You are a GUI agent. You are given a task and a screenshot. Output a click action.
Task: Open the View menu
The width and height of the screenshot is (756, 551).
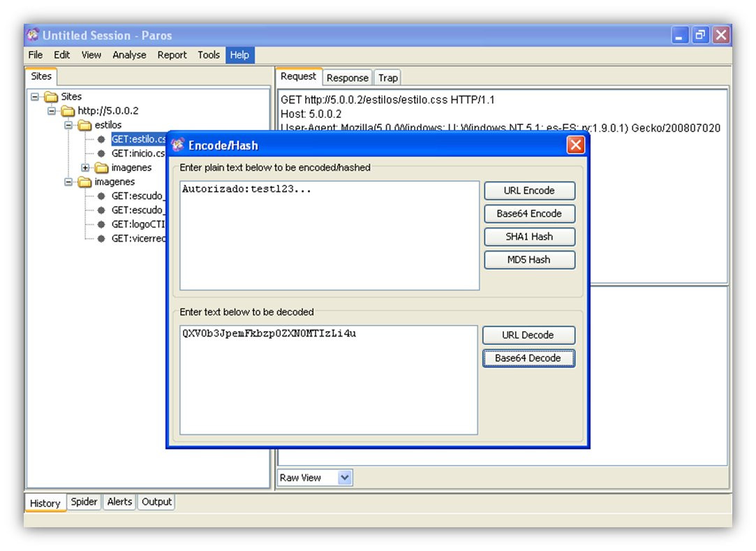click(x=91, y=55)
